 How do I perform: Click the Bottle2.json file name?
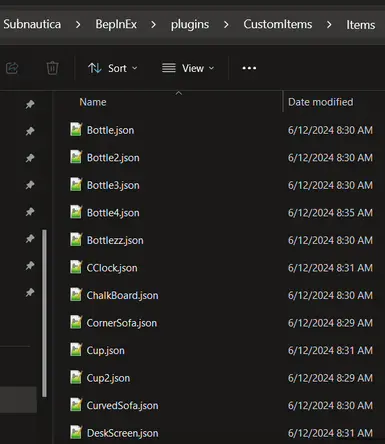113,158
